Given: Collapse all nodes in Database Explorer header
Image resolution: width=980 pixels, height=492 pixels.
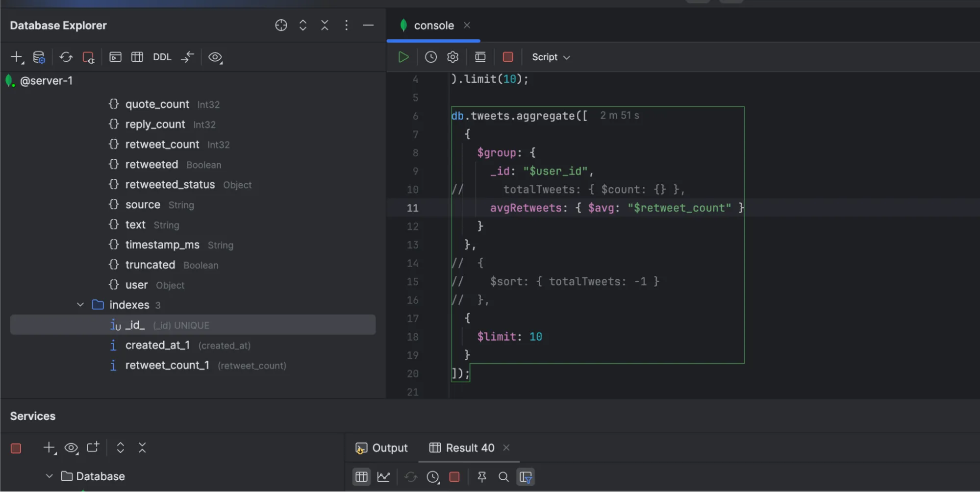Looking at the screenshot, I should click(325, 25).
